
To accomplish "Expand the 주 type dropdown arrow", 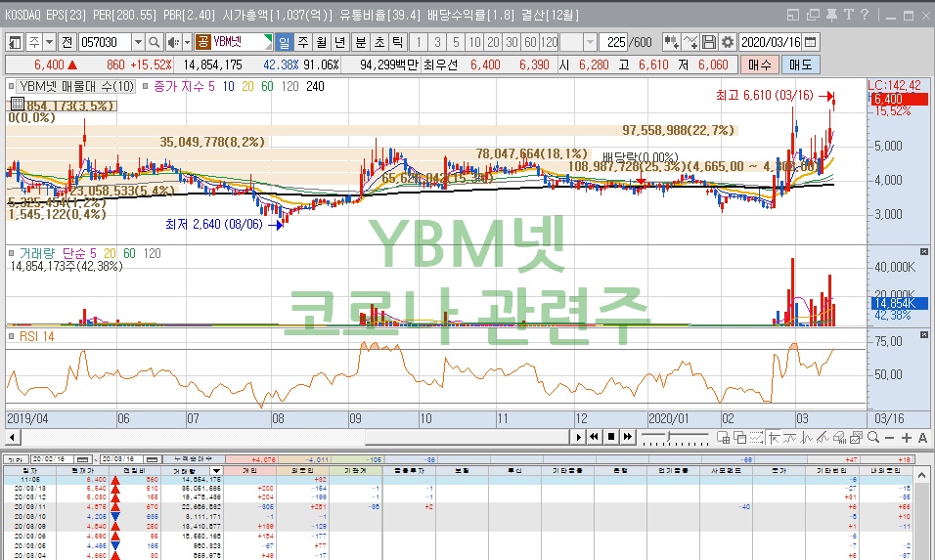I will (50, 42).
